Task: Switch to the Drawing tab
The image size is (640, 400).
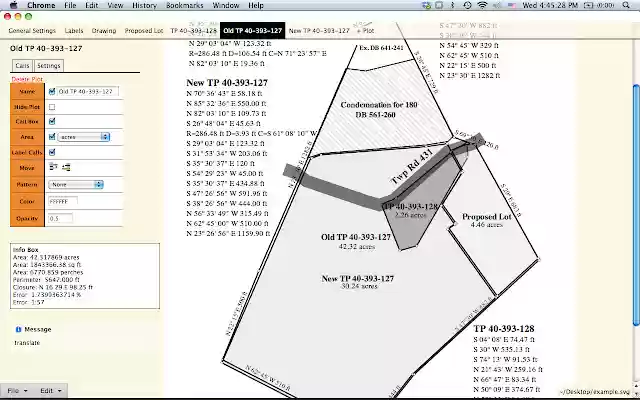Action: pos(104,31)
